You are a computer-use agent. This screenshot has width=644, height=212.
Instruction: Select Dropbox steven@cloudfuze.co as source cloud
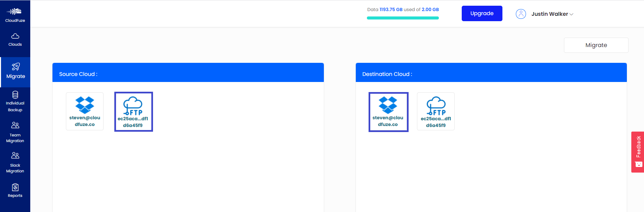(85, 111)
